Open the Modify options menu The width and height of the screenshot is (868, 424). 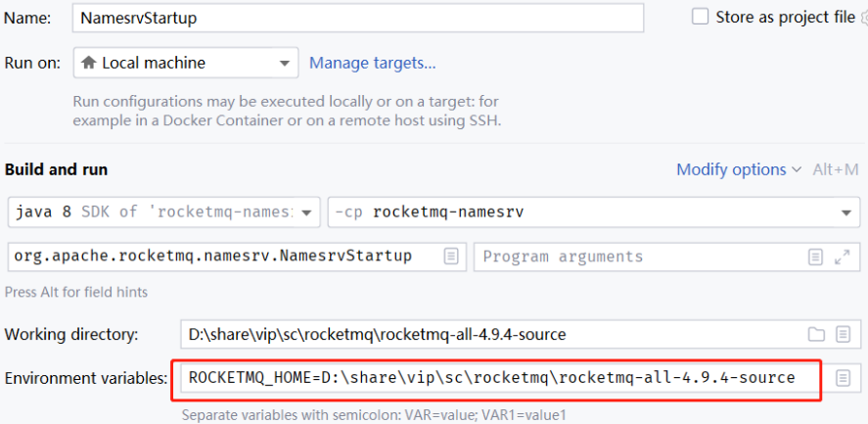pyautogui.click(x=739, y=169)
